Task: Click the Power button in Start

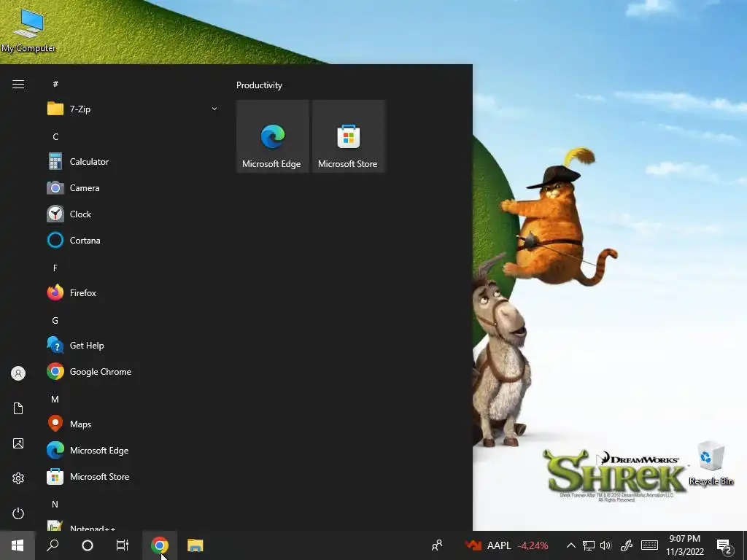Action: coord(18,513)
